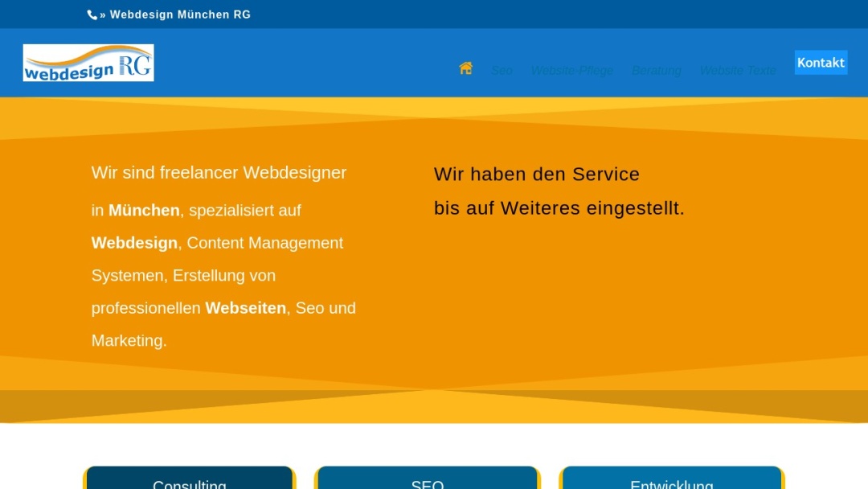Click the Kontakt button
Screen dimensions: 868x489
[821, 62]
